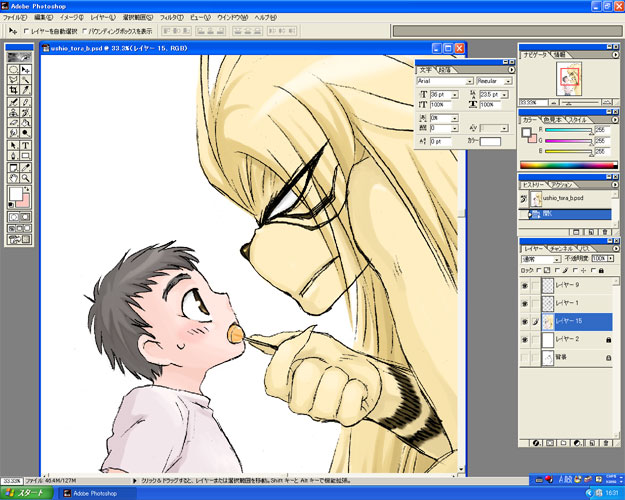This screenshot has height=500, width=625.
Task: Click the color spectrum ramp in Color panel
Action: [x=568, y=165]
